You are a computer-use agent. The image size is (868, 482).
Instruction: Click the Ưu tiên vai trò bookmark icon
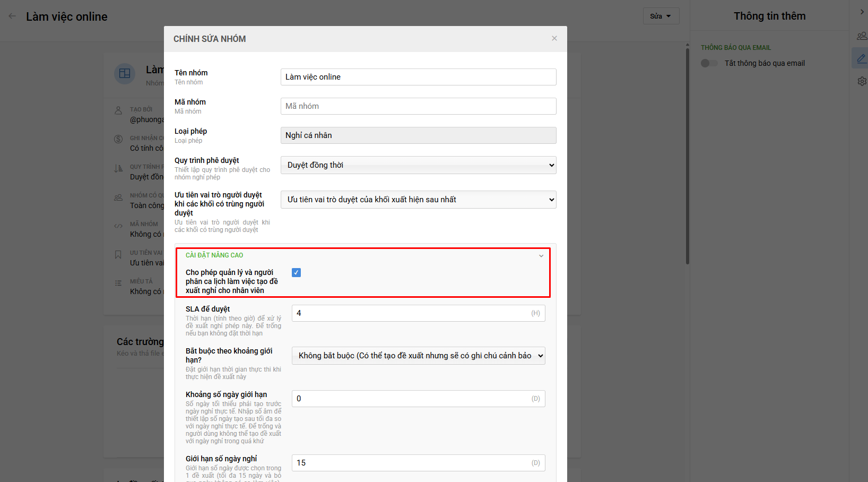click(118, 254)
